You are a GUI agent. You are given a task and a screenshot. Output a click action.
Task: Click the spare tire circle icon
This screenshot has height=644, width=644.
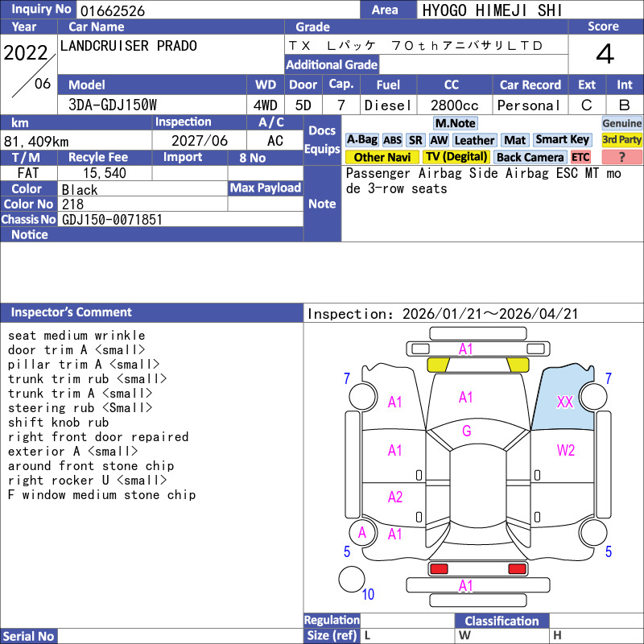pos(350,580)
